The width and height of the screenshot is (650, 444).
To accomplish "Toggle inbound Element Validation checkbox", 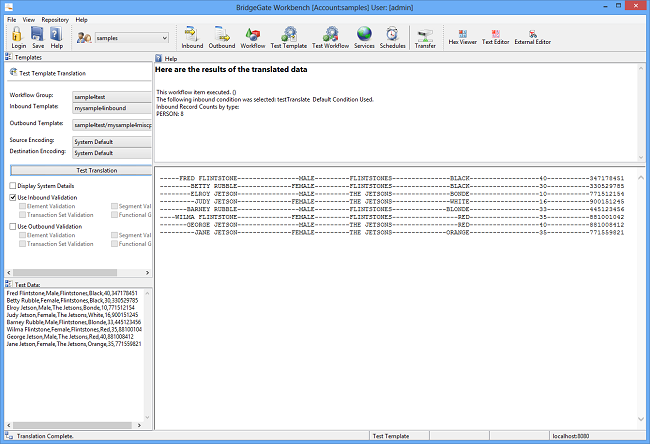I will click(22, 206).
